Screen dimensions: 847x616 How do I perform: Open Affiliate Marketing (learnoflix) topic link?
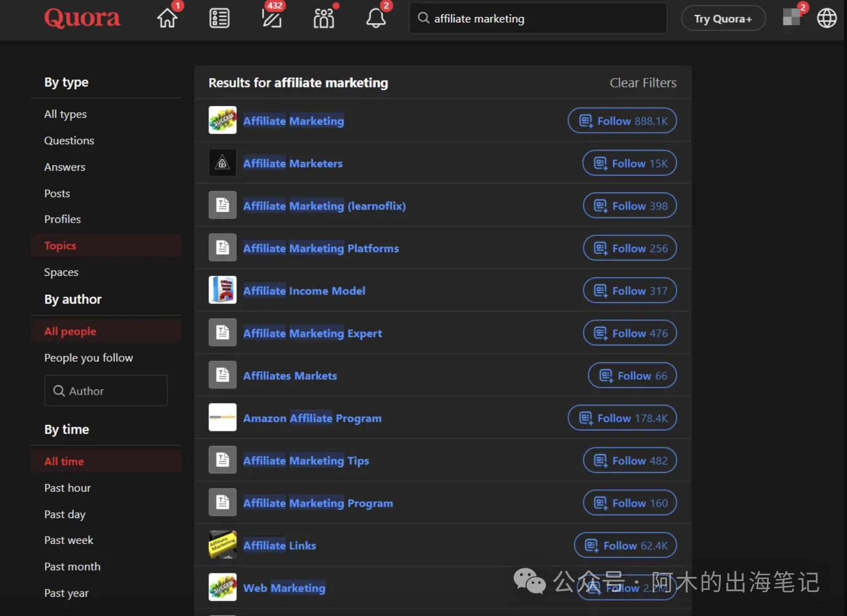coord(324,206)
